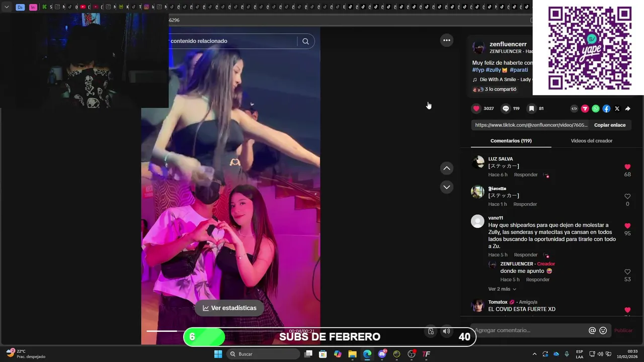Click 'Publicar' to post comment

pyautogui.click(x=623, y=330)
